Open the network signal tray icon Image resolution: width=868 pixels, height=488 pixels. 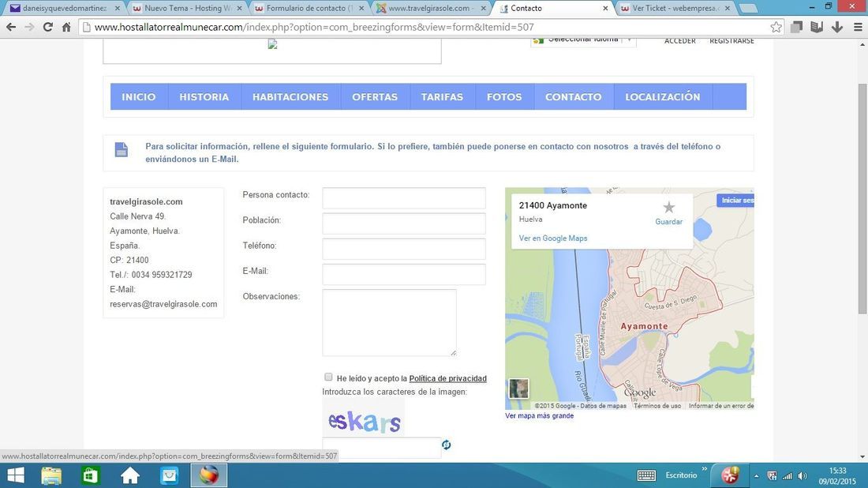(x=788, y=476)
